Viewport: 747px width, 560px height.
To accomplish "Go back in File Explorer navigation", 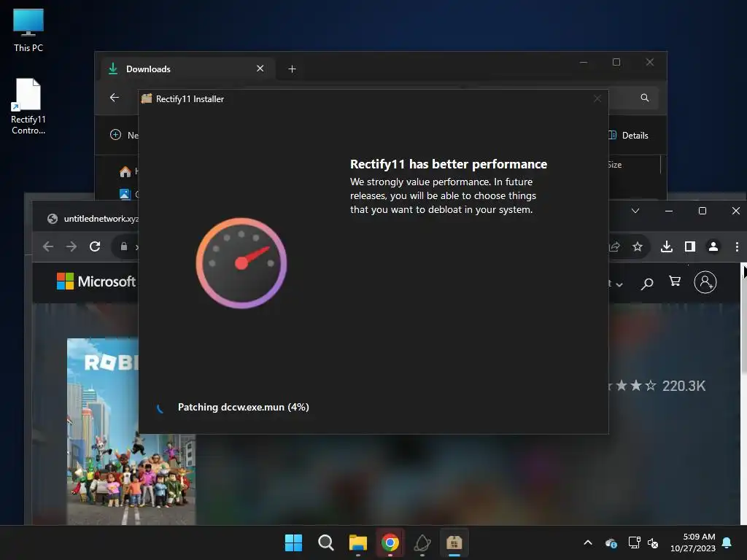I will coord(115,98).
